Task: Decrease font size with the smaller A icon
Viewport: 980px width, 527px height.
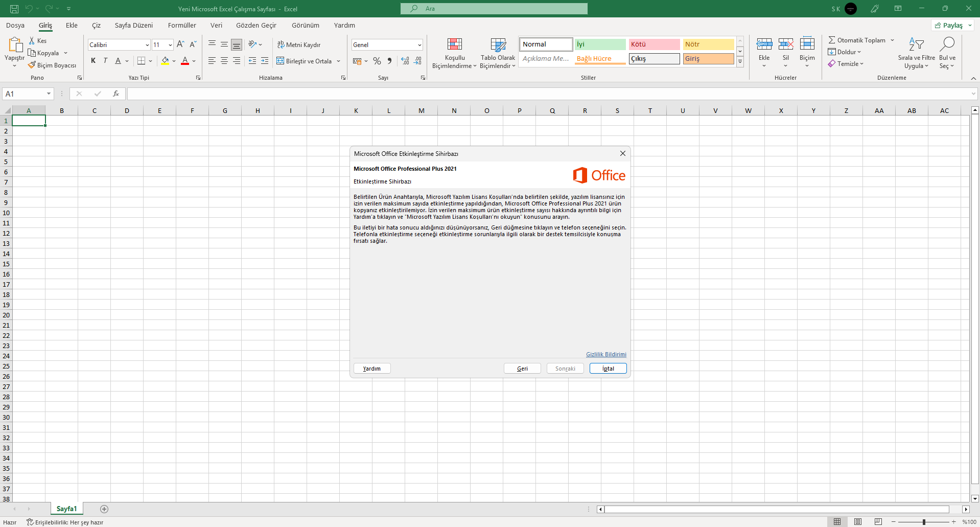Action: point(193,44)
